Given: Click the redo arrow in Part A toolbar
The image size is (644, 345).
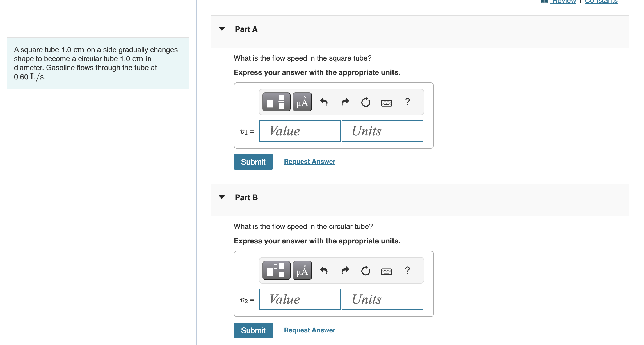Looking at the screenshot, I should coord(345,102).
